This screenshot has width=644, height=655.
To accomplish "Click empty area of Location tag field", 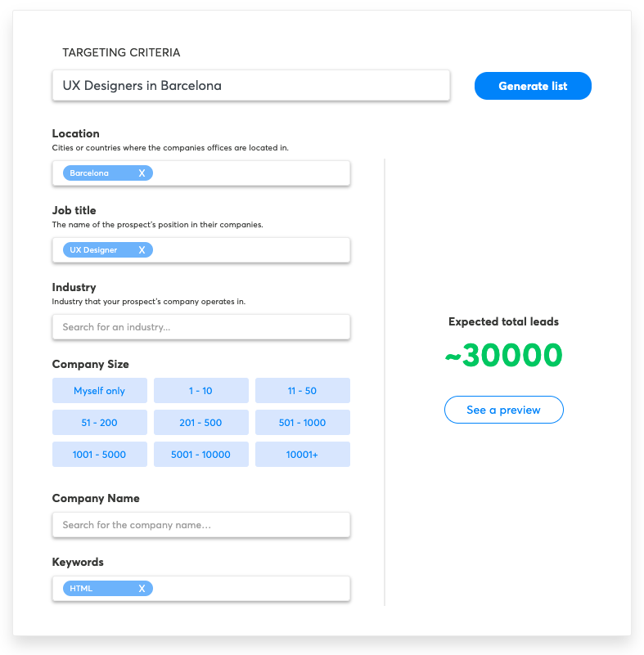I will tap(250, 173).
